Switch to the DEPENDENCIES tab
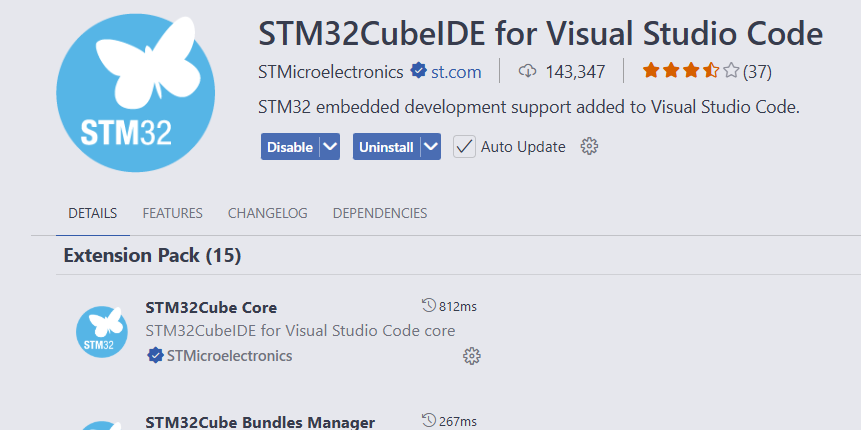 [380, 213]
